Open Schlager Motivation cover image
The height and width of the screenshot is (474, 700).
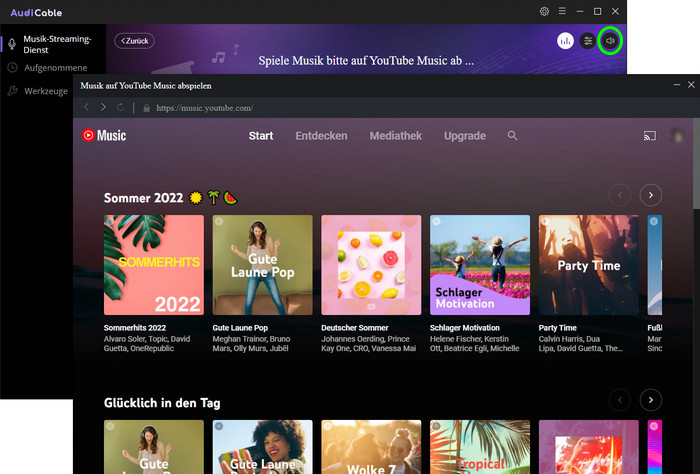click(480, 265)
